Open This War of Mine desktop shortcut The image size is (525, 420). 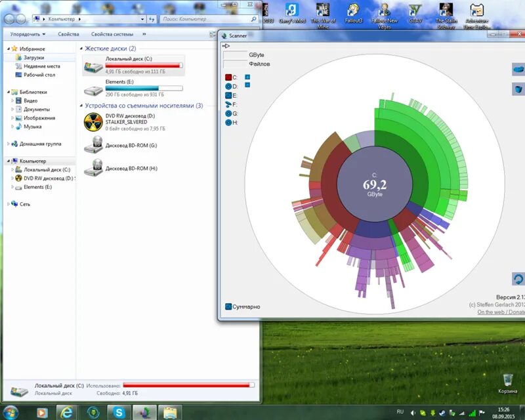coord(323,16)
